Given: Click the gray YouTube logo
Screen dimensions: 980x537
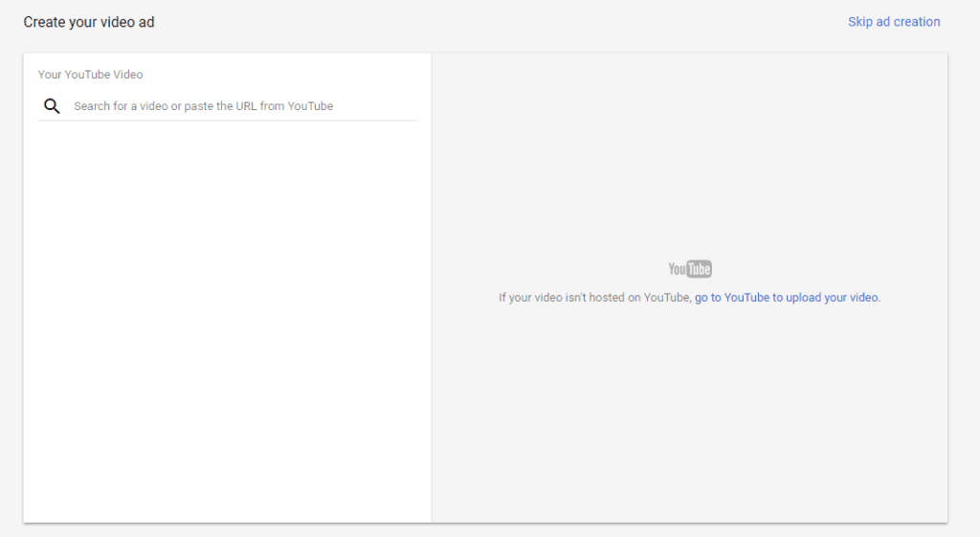Looking at the screenshot, I should point(690,269).
